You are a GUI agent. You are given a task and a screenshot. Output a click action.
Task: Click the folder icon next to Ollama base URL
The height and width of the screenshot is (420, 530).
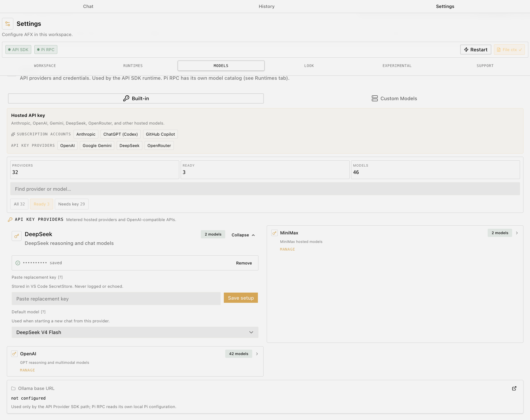tap(13, 388)
